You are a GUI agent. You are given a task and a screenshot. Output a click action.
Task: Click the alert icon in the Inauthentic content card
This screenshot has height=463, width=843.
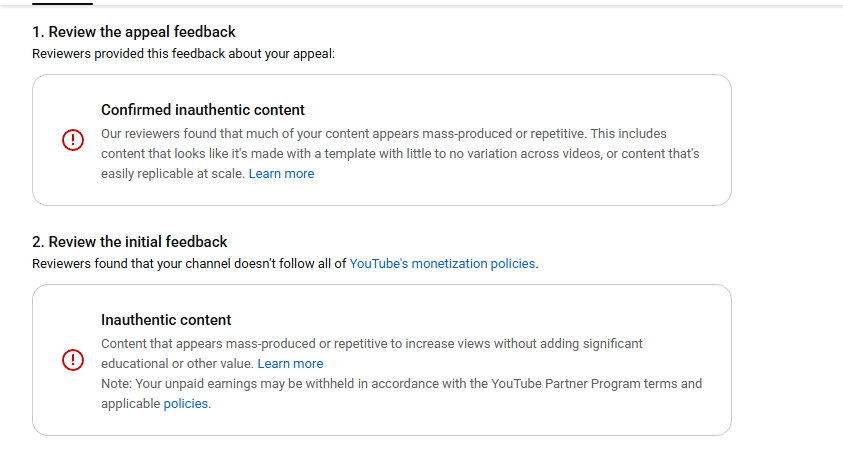coord(73,360)
